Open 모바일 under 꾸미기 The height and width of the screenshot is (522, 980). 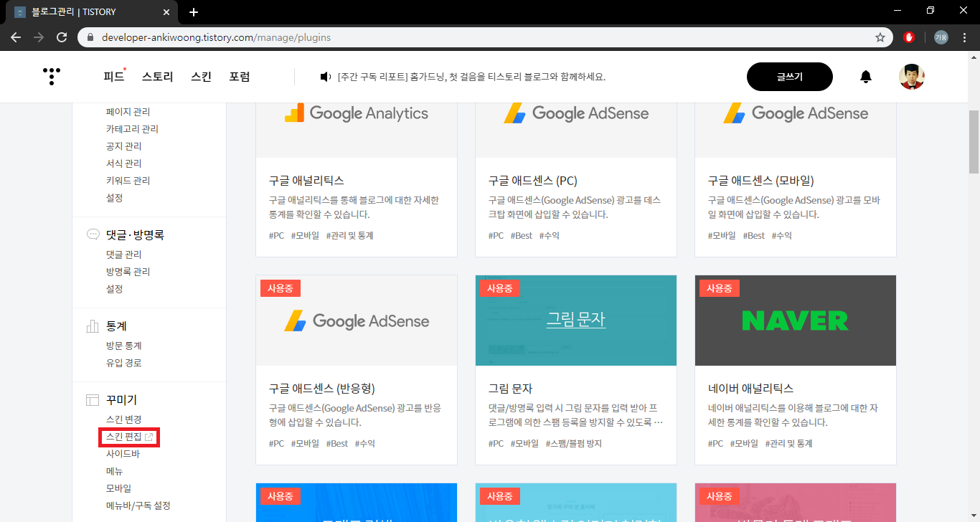(x=118, y=488)
